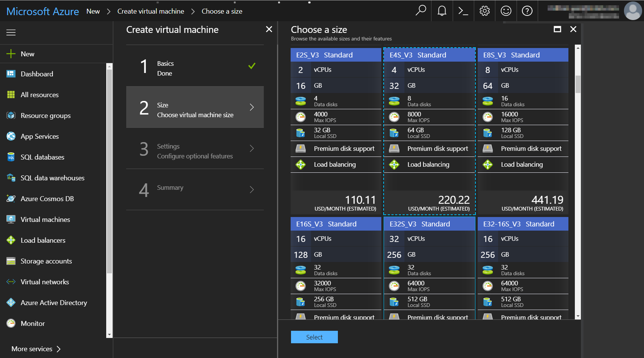Open the Cloud Shell icon in top bar

[463, 11]
